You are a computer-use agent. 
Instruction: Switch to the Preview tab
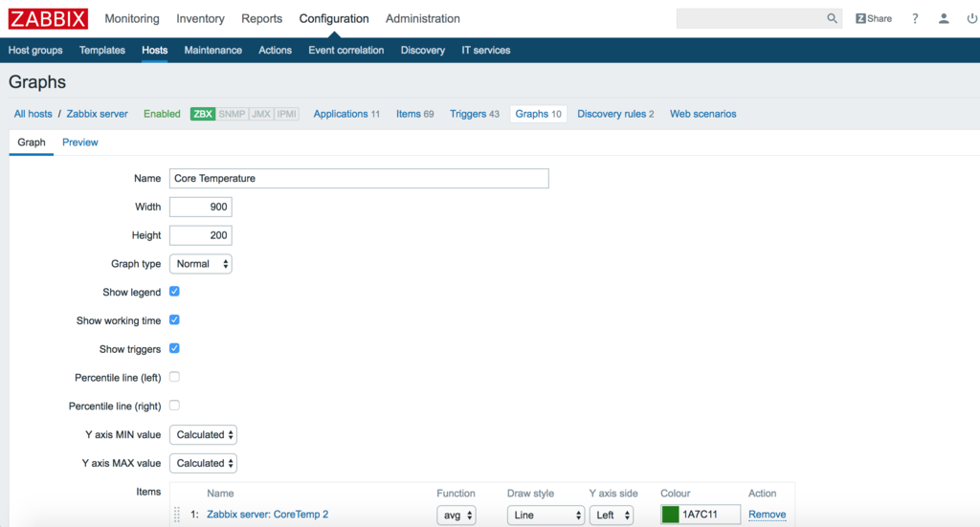tap(80, 143)
